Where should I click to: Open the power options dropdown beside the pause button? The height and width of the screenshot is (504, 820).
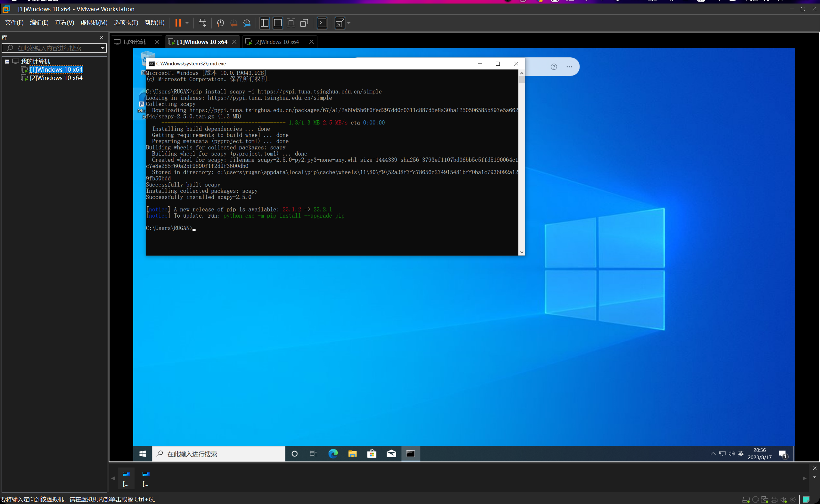187,23
